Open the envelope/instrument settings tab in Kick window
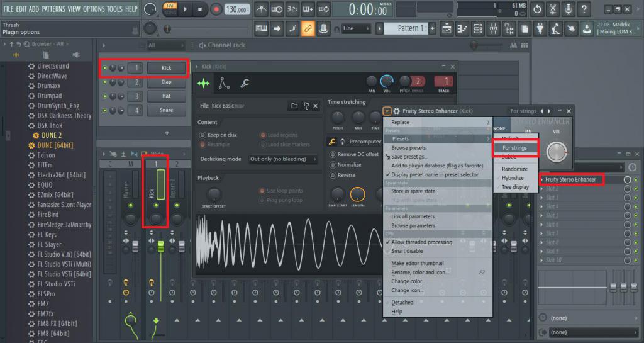 click(x=224, y=83)
